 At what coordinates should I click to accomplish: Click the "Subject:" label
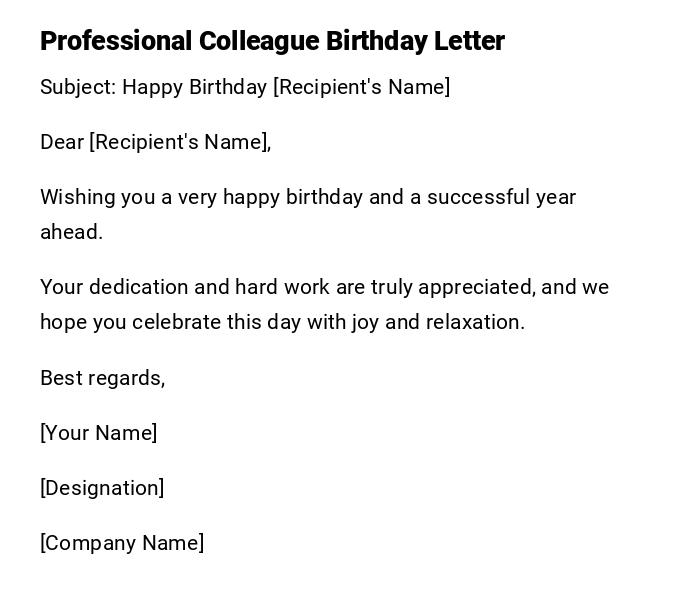tap(78, 87)
